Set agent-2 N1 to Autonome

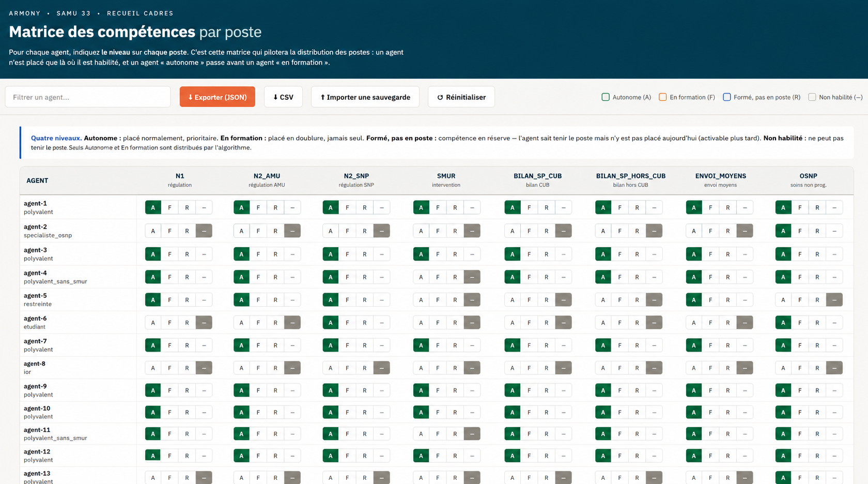coord(153,231)
